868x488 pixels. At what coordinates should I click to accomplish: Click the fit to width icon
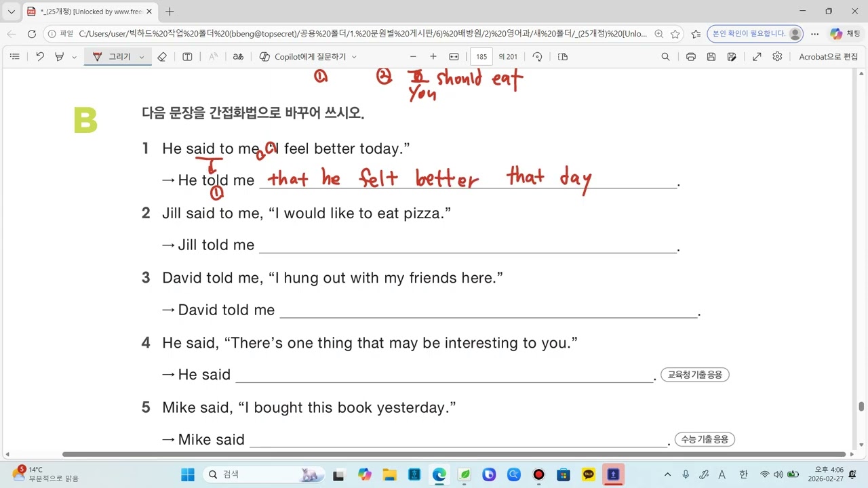[x=454, y=57]
